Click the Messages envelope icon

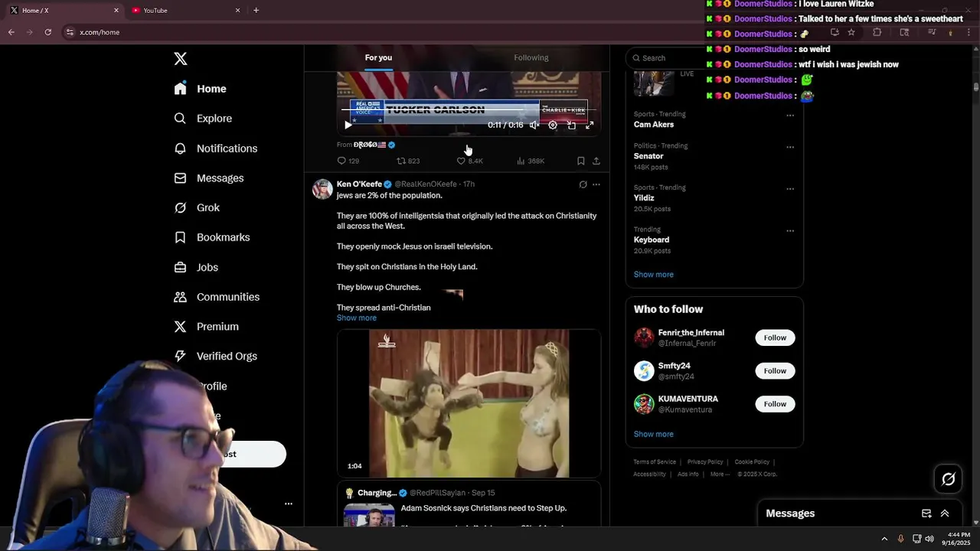pyautogui.click(x=180, y=178)
